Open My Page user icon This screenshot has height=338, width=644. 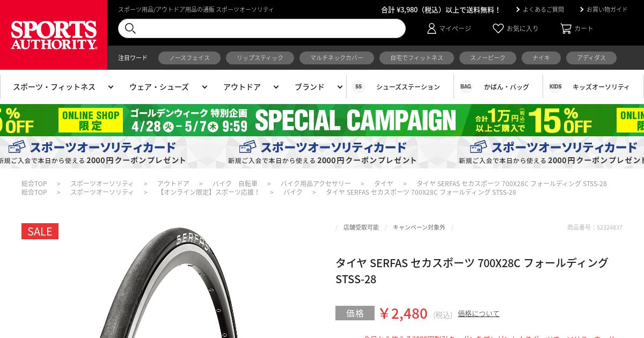click(431, 28)
